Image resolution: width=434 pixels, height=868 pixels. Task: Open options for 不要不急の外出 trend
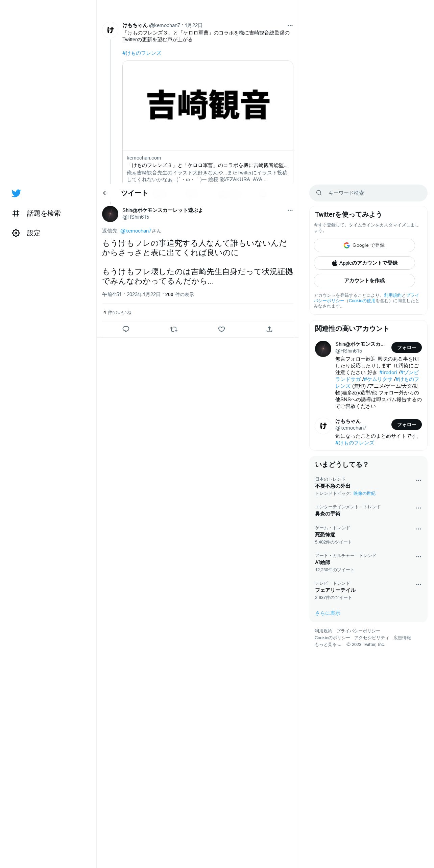(418, 480)
